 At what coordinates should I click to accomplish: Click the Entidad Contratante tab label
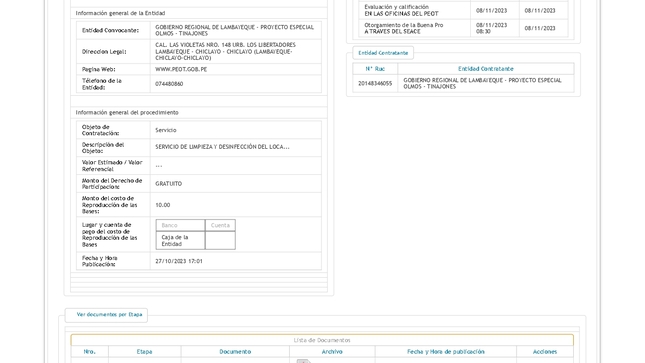point(383,53)
